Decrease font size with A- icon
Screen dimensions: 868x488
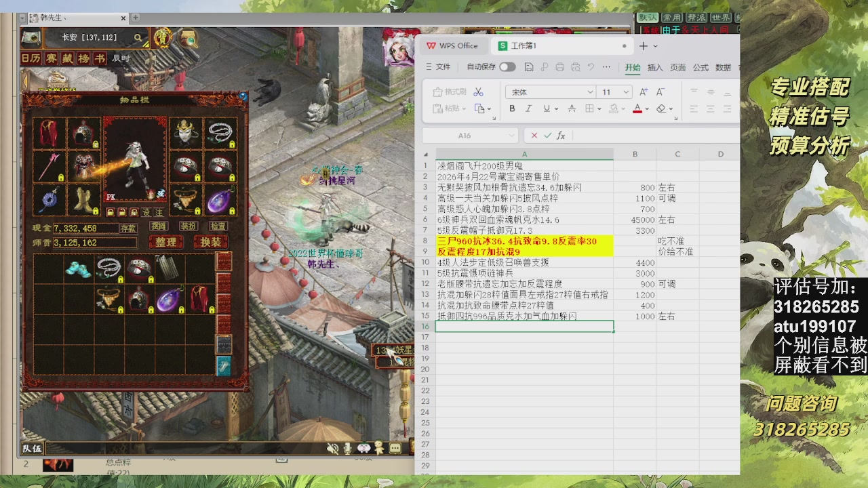[660, 91]
